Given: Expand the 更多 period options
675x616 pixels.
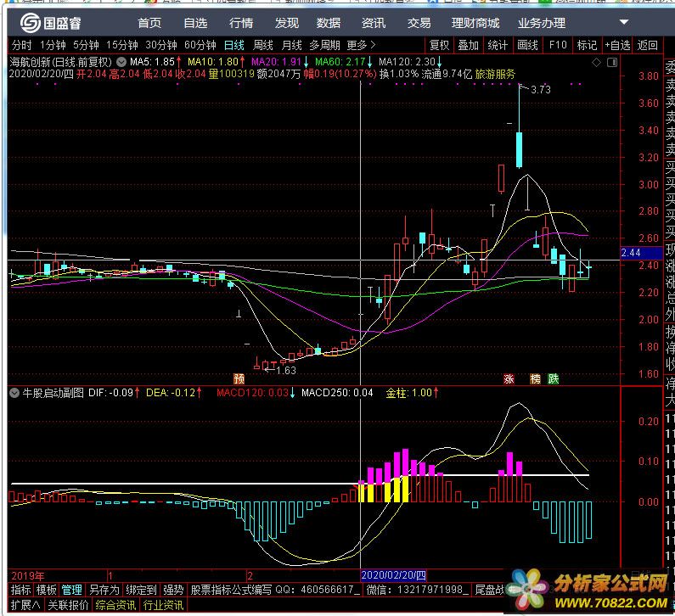Looking at the screenshot, I should pos(361,45).
